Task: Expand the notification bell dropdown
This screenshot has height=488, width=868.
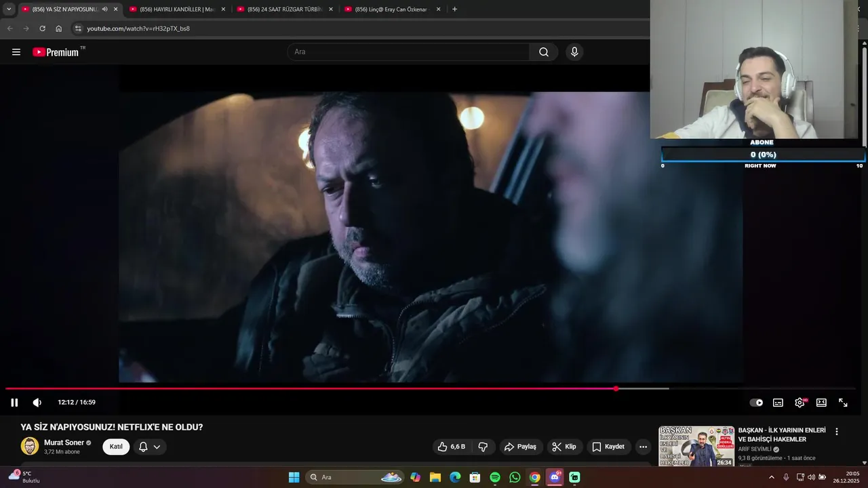Action: tap(150, 447)
